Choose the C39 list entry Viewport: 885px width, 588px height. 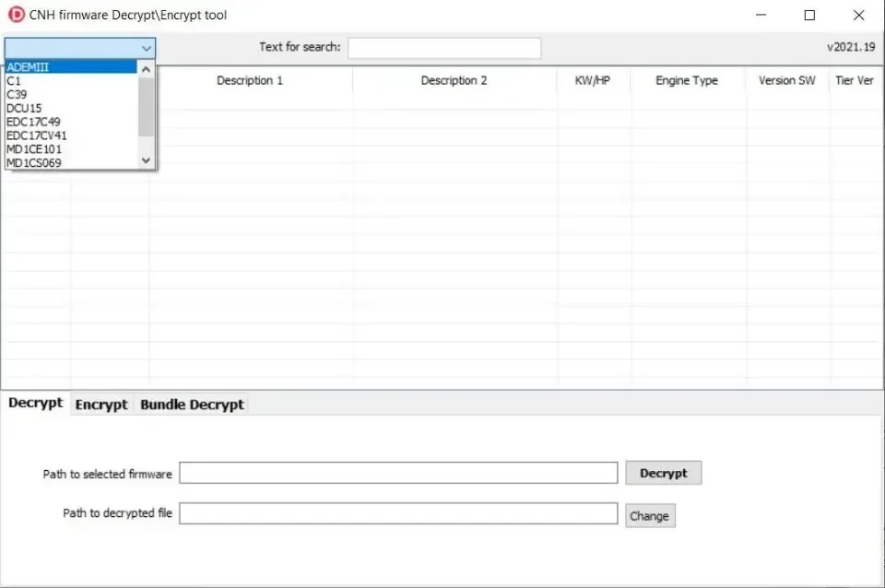pos(17,94)
